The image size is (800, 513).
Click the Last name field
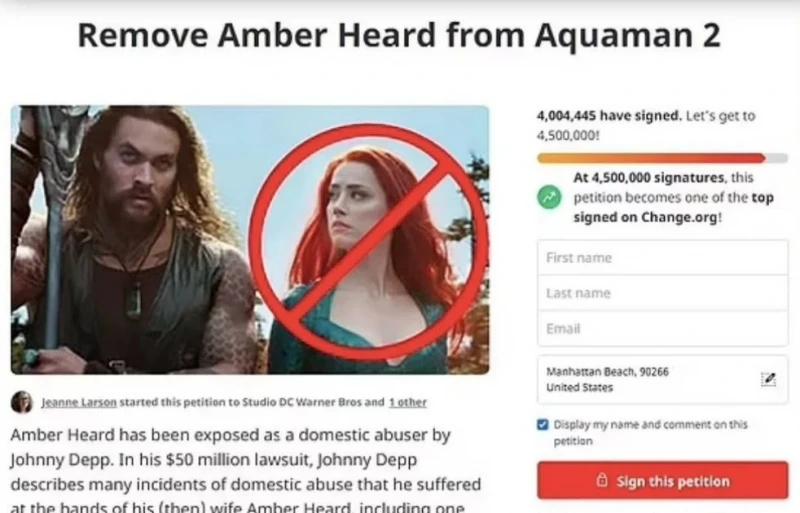662,293
